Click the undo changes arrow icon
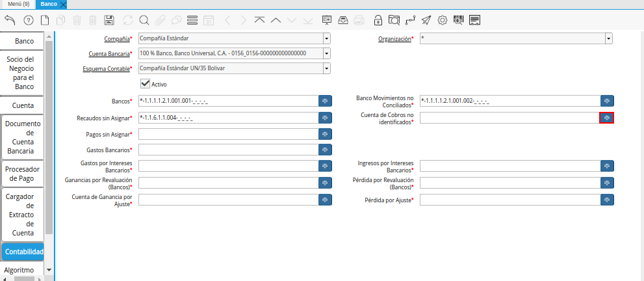The width and height of the screenshot is (644, 281). (10, 20)
